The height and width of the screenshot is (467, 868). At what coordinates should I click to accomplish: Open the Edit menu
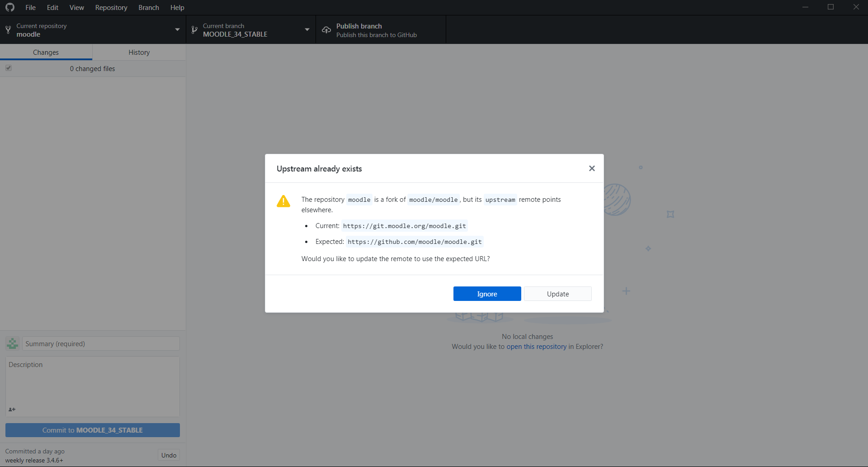click(x=52, y=8)
